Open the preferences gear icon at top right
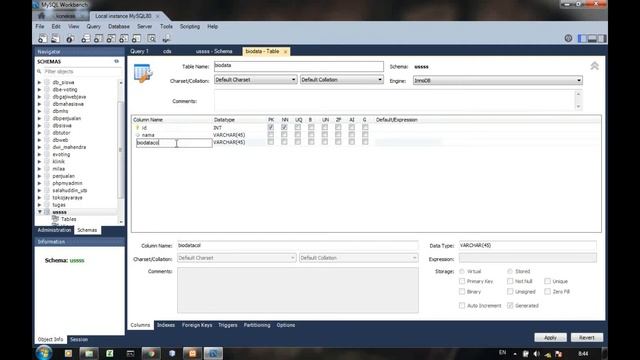 tap(568, 38)
